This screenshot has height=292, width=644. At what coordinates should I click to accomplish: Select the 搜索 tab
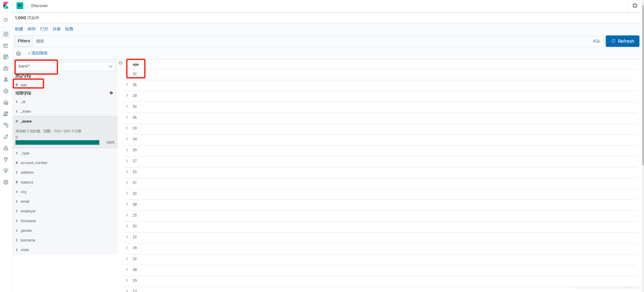tap(40, 41)
